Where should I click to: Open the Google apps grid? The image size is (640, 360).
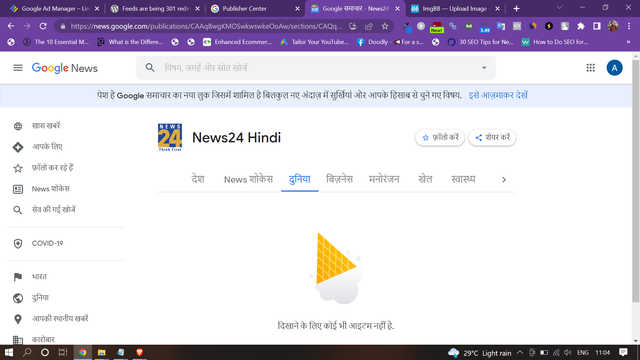click(590, 68)
